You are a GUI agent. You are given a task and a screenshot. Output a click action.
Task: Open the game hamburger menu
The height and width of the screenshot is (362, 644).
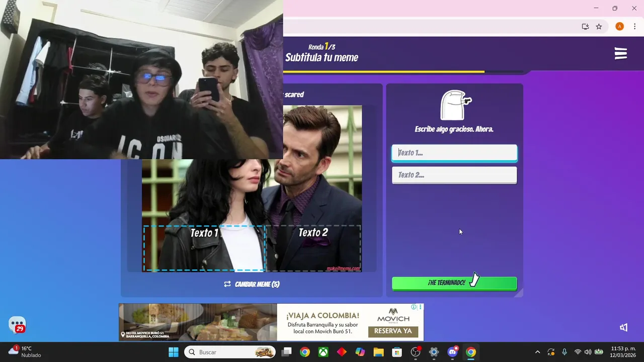pos(621,53)
